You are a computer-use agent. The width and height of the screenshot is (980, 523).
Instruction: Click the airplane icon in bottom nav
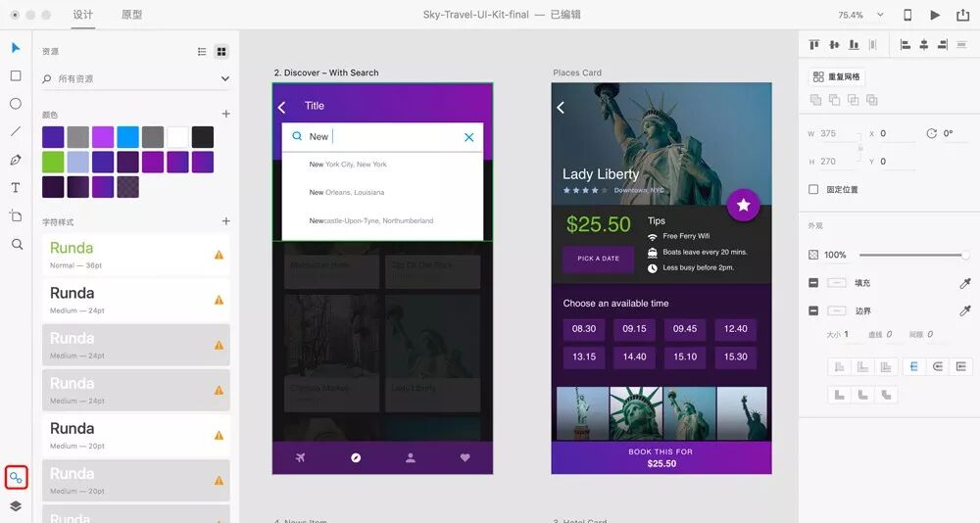(x=300, y=457)
